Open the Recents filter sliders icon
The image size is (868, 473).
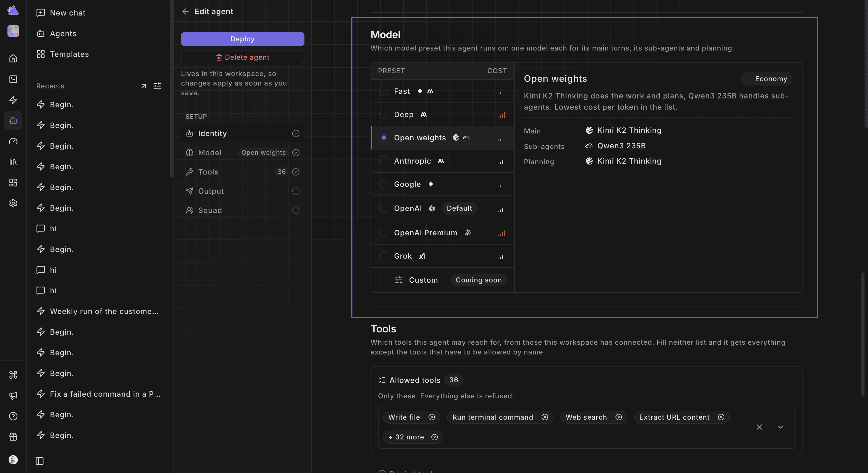[x=157, y=86]
